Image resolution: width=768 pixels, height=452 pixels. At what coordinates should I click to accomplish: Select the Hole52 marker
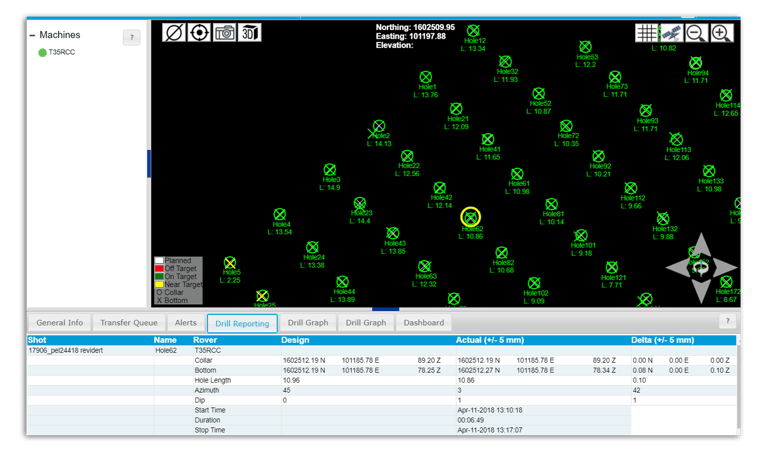pos(539,94)
